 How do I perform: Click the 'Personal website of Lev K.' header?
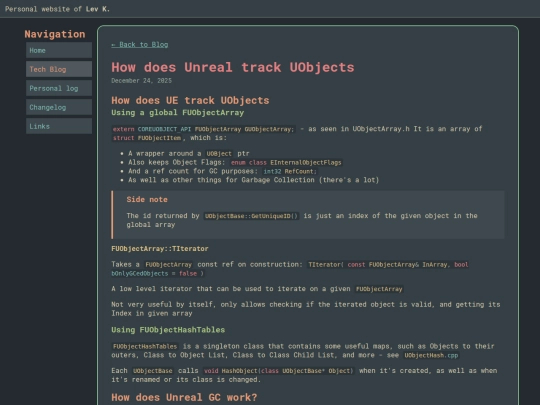click(58, 9)
